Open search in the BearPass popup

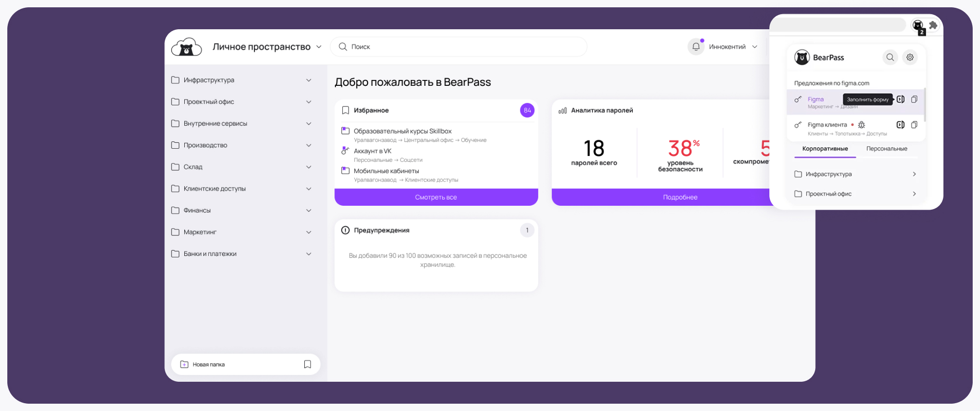pos(890,58)
